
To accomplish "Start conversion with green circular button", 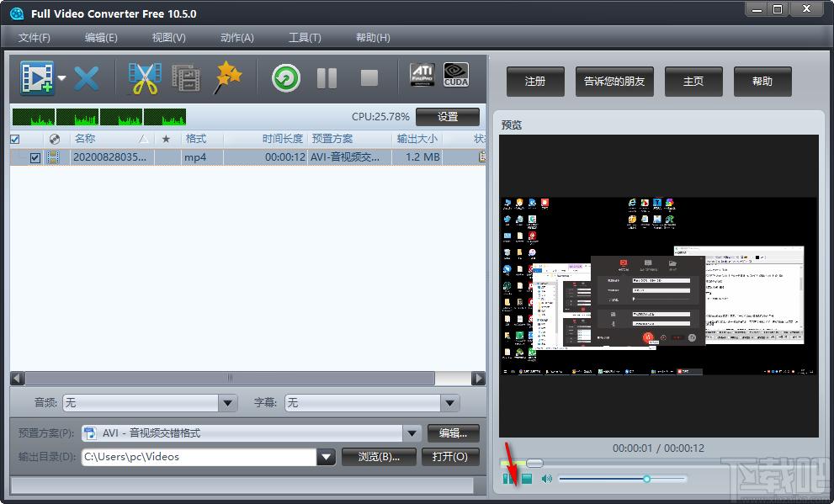I will tap(286, 79).
